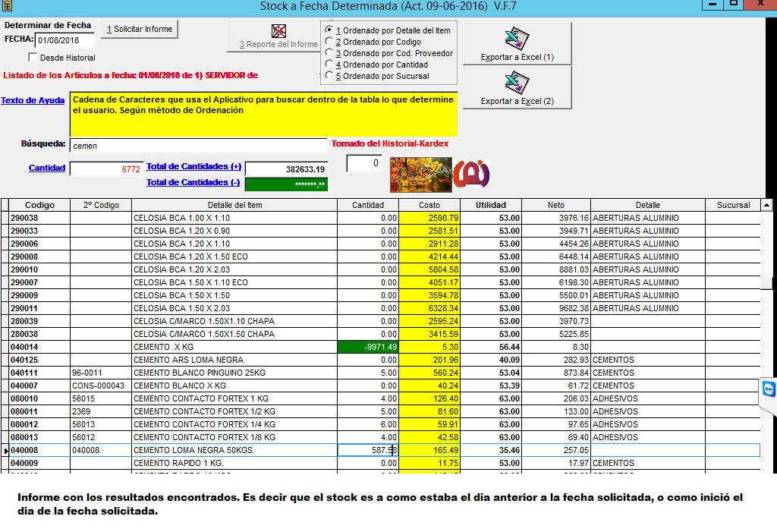The width and height of the screenshot is (777, 532).
Task: Click the Codigo column header
Action: [x=39, y=205]
